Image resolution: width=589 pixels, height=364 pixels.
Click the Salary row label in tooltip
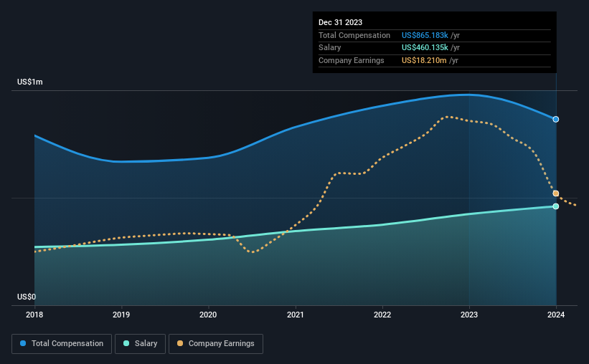[x=330, y=48]
